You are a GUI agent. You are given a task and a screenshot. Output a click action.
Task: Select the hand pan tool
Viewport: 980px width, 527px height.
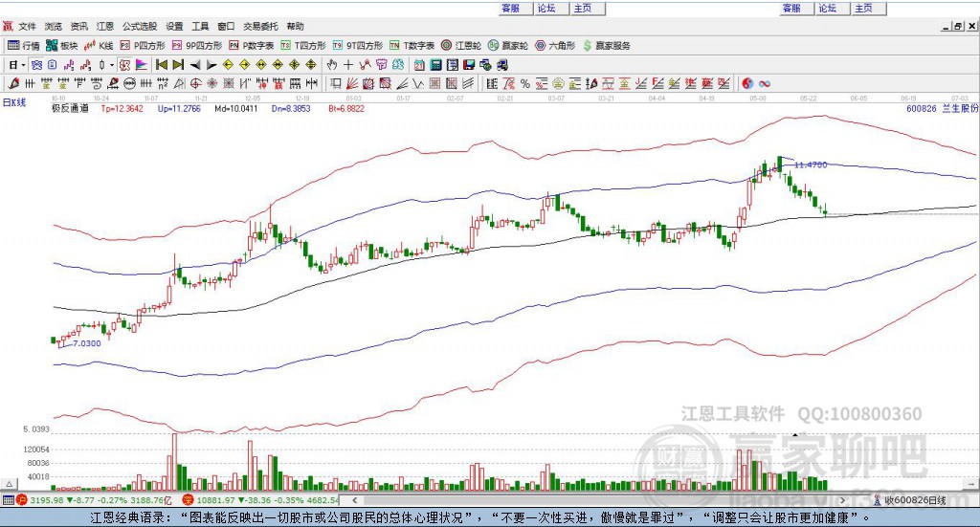pyautogui.click(x=331, y=65)
